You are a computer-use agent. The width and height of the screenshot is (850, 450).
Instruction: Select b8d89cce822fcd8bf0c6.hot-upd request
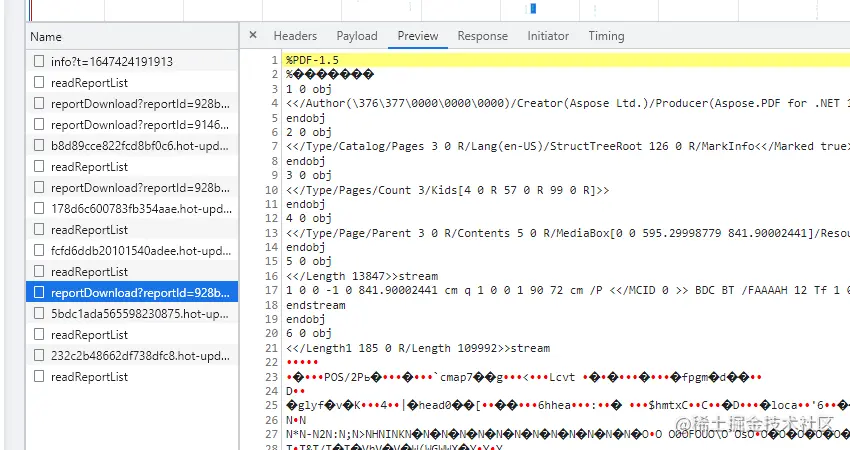point(140,146)
